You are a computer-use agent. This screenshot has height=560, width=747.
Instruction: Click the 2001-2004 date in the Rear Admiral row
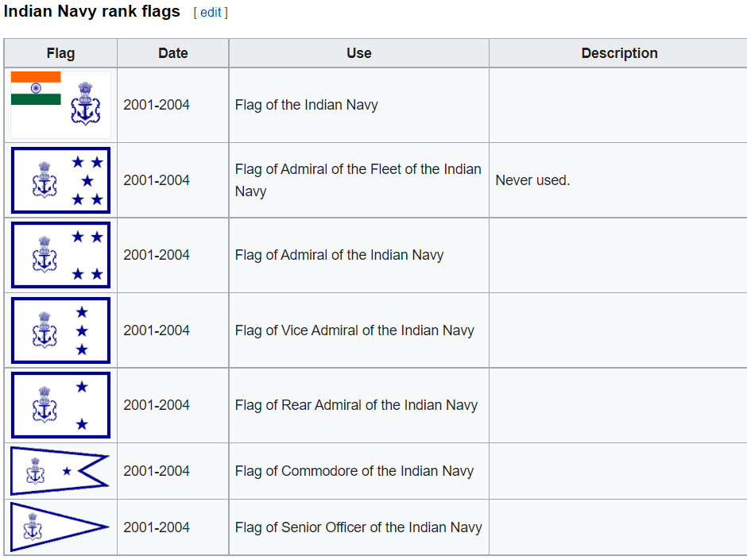click(157, 405)
